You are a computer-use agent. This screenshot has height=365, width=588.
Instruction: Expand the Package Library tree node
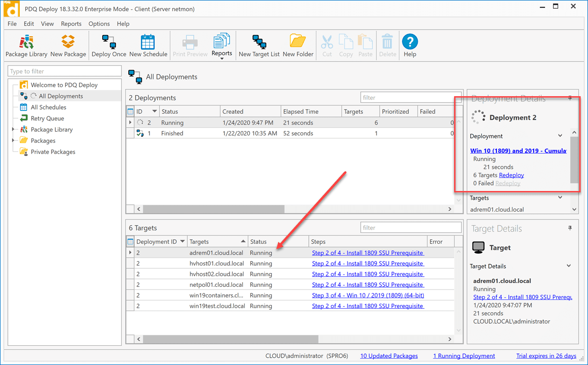pyautogui.click(x=13, y=130)
